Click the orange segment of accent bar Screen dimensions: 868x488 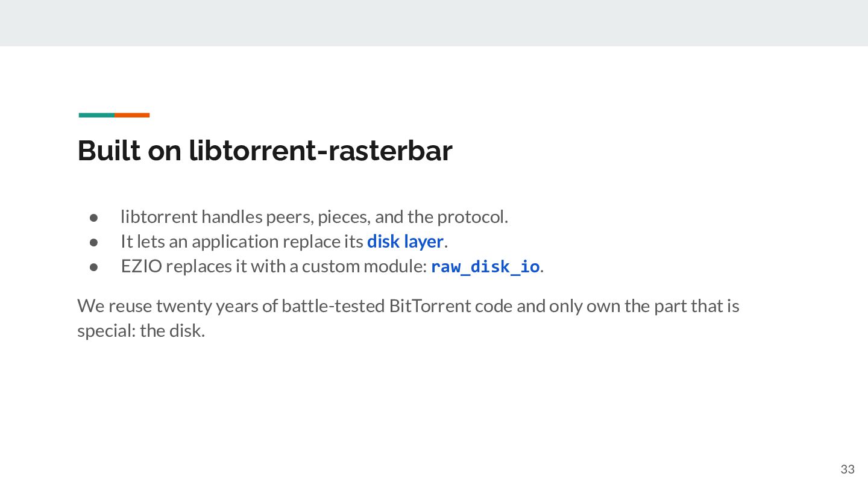tap(132, 115)
